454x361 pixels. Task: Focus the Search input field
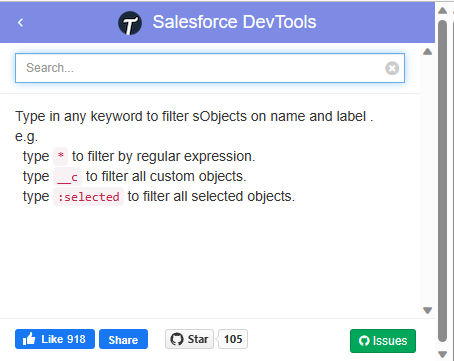pyautogui.click(x=210, y=68)
